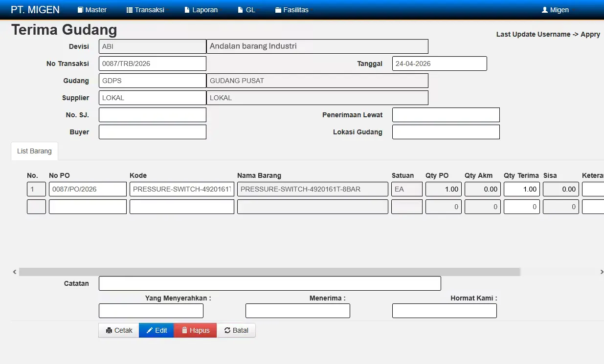
Task: Click No PO field 0087/PO/2026
Action: (x=88, y=189)
